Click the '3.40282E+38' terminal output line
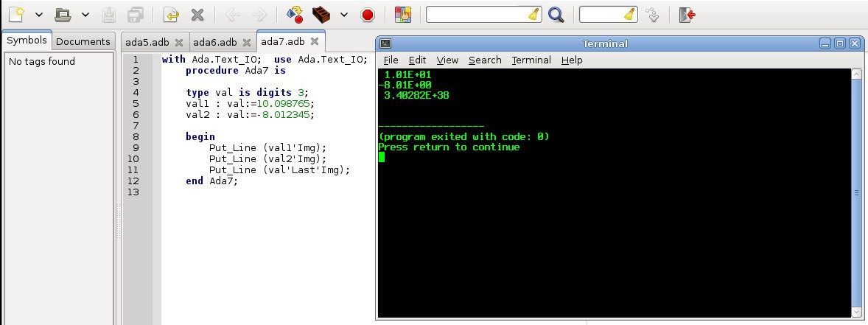Image resolution: width=868 pixels, height=325 pixels. pyautogui.click(x=417, y=96)
